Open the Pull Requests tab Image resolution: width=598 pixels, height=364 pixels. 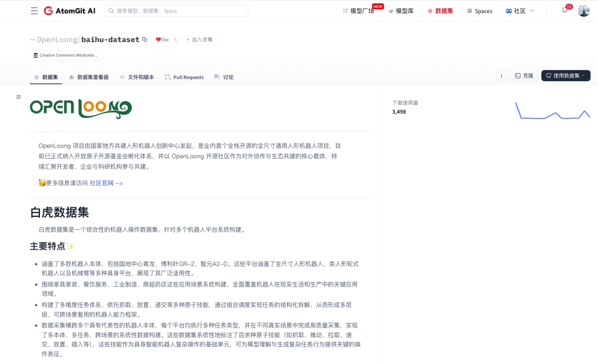click(x=184, y=77)
